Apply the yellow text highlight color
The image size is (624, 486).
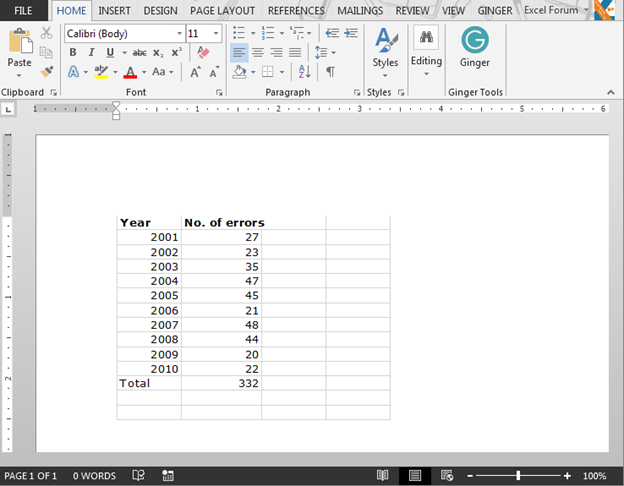tap(101, 72)
